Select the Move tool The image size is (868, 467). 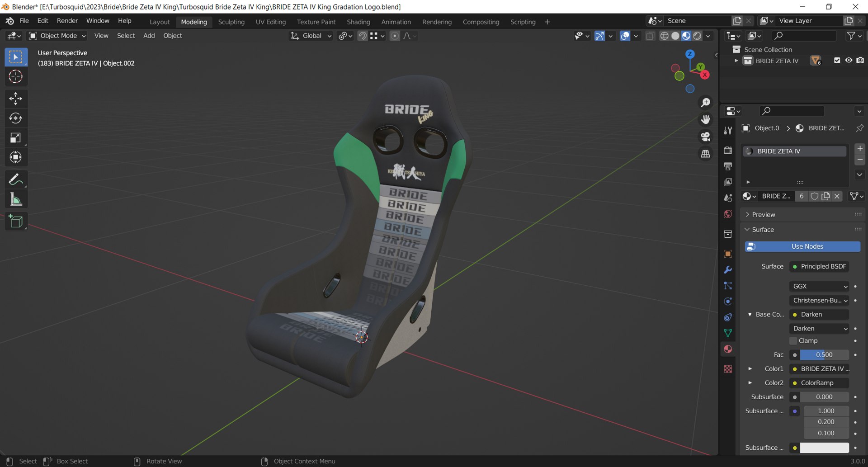pyautogui.click(x=16, y=98)
